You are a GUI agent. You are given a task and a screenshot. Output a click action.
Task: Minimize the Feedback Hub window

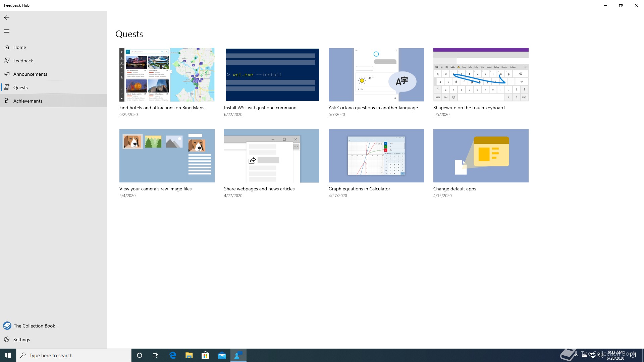coord(605,5)
